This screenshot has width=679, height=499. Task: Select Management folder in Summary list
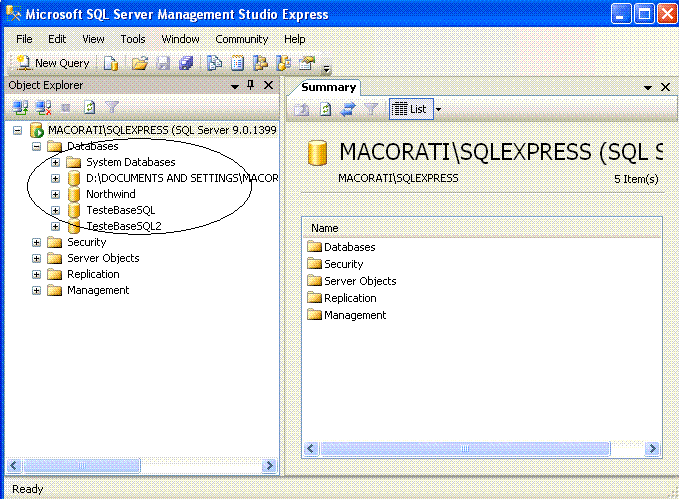355,315
